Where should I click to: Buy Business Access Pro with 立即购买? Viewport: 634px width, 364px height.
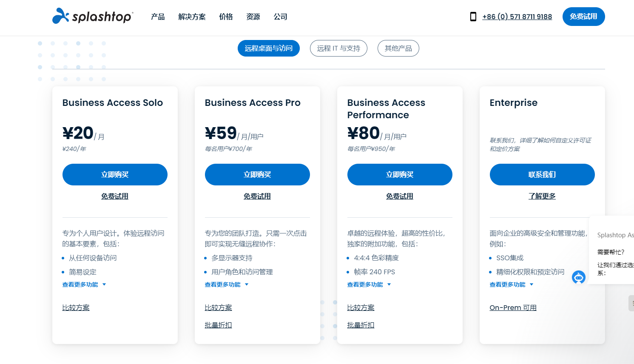257,174
